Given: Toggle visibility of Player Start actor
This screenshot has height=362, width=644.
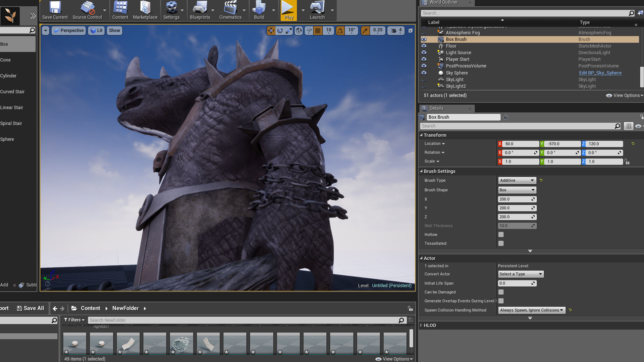Looking at the screenshot, I should (x=424, y=59).
